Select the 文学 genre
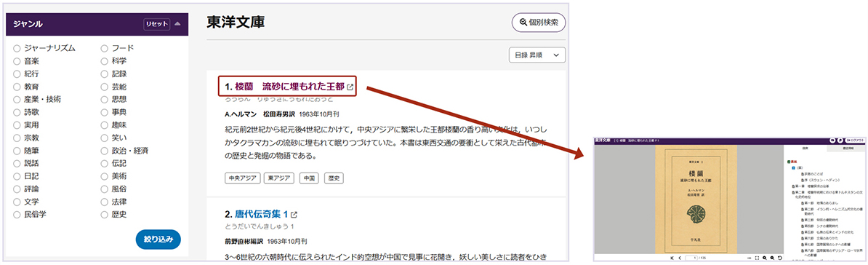This screenshot has width=868, height=265. (17, 201)
